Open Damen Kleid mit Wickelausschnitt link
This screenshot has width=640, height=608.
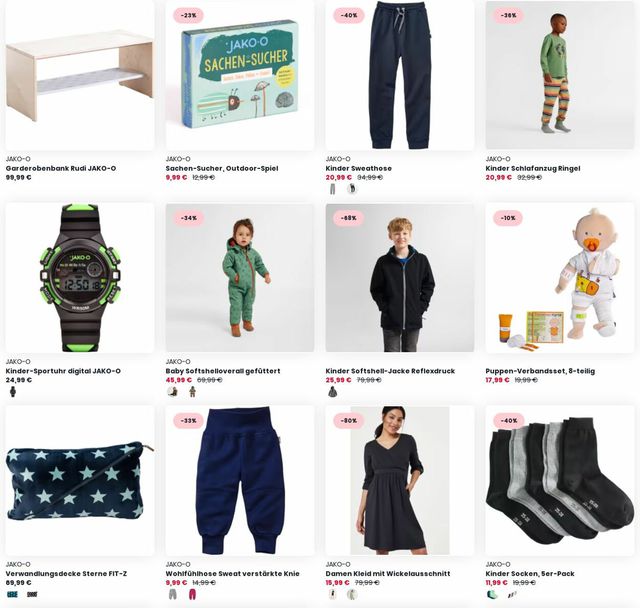pyautogui.click(x=388, y=573)
